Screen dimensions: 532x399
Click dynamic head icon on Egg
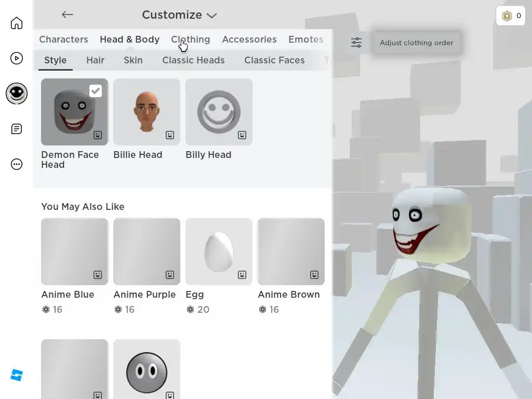242,274
